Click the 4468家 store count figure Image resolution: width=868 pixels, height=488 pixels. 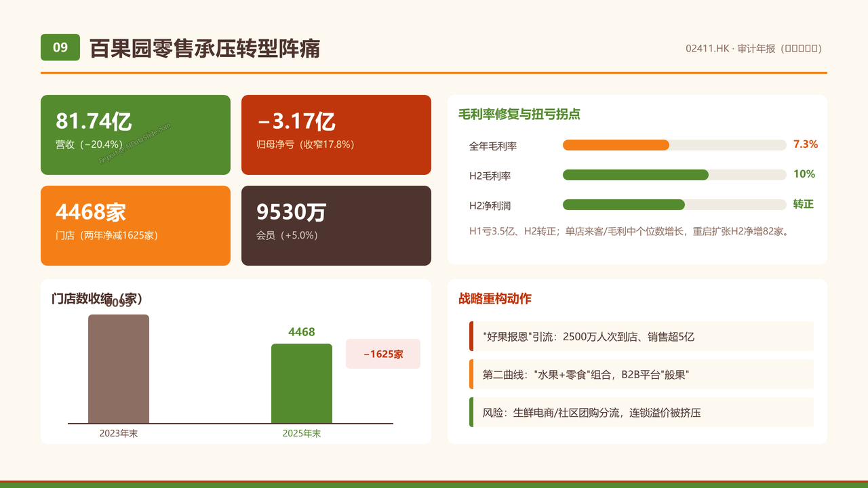91,212
